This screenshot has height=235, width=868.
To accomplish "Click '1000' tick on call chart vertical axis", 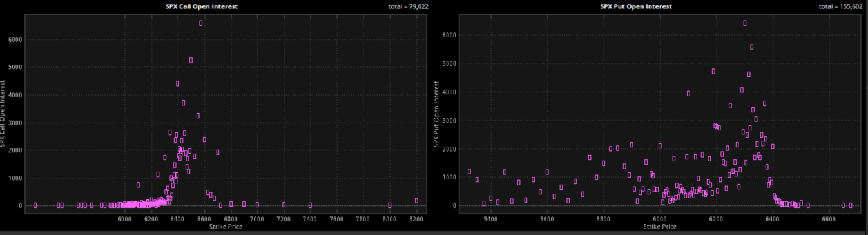I will tap(16, 178).
